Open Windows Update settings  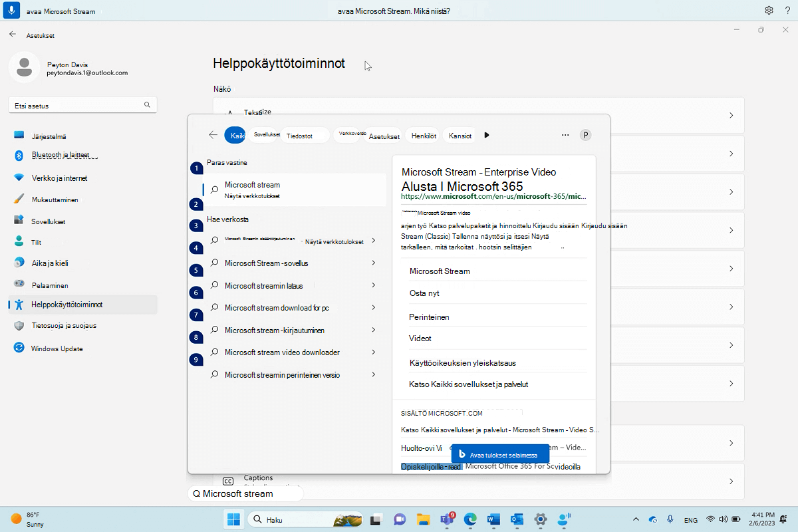[83, 348]
